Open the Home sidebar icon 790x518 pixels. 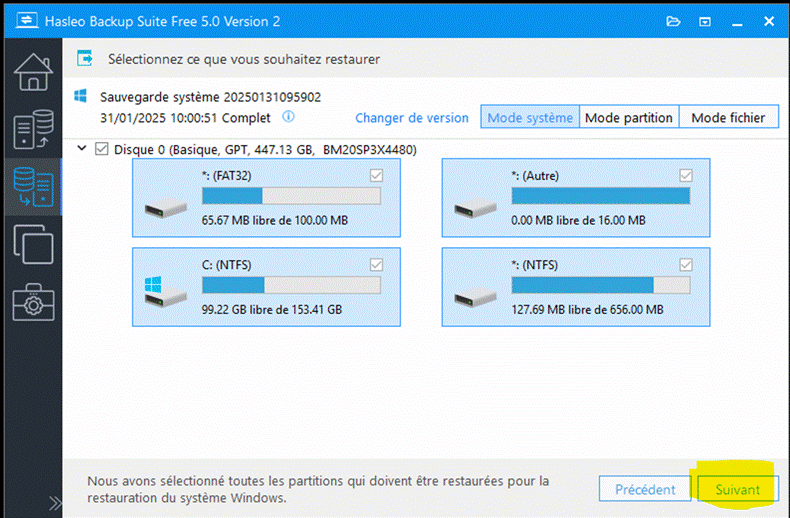coord(33,72)
